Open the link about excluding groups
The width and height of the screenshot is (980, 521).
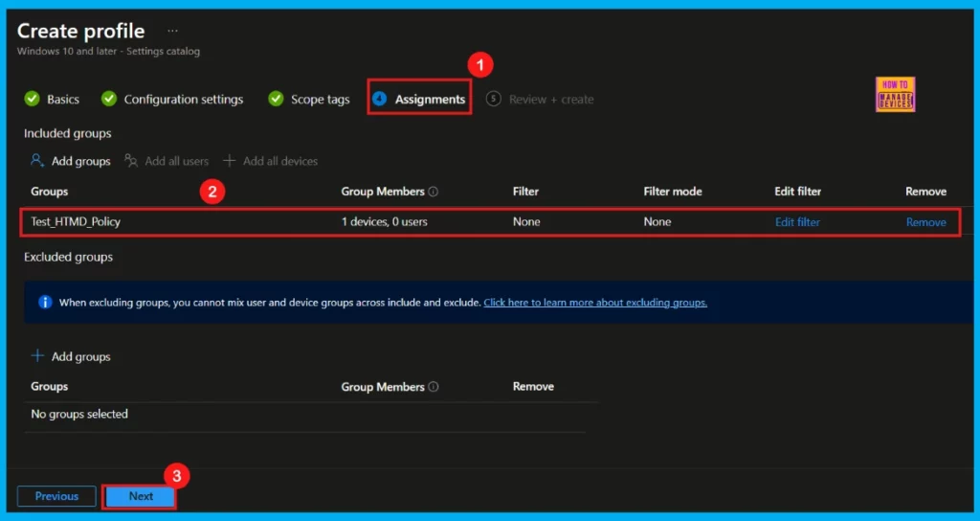point(595,302)
